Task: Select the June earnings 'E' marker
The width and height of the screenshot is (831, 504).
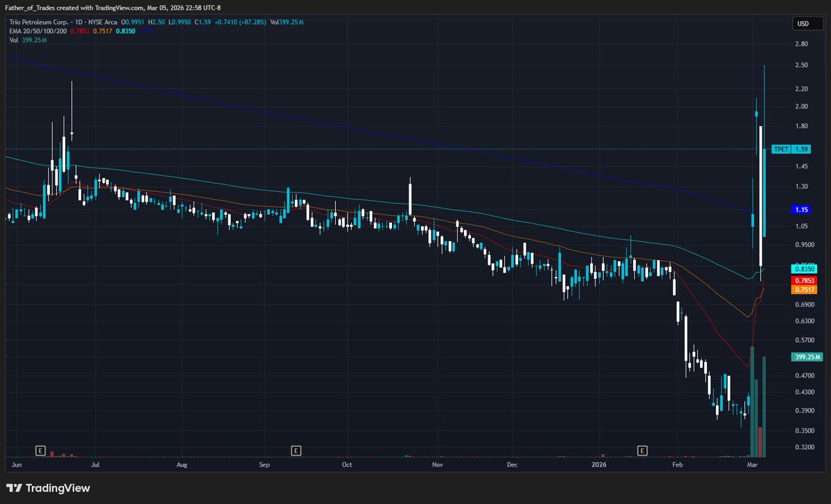Action: (41, 450)
